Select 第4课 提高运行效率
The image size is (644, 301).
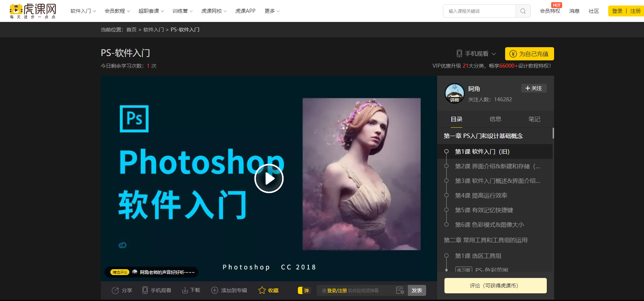(x=495, y=195)
